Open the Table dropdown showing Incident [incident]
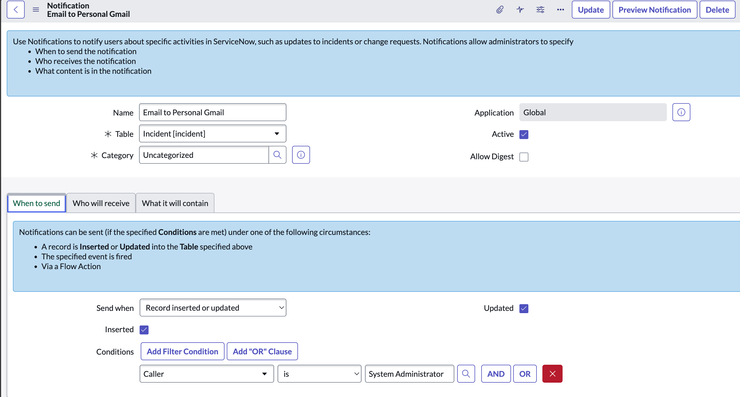 click(x=212, y=134)
